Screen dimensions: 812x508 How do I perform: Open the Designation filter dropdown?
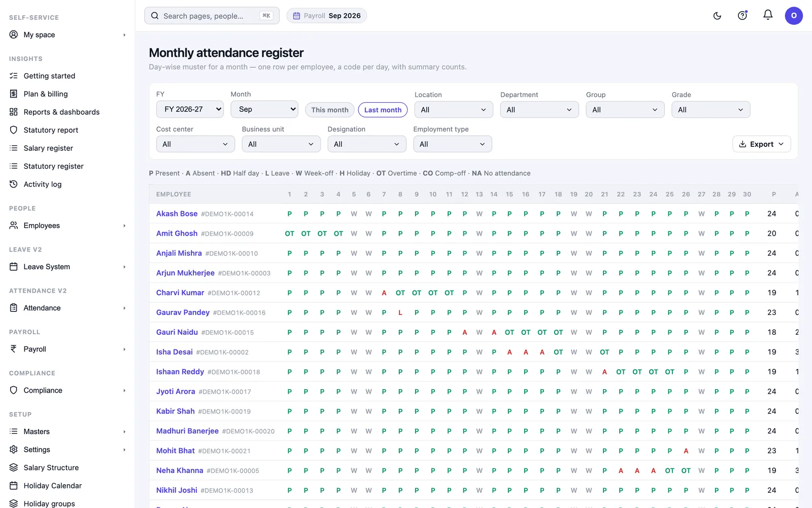click(367, 144)
